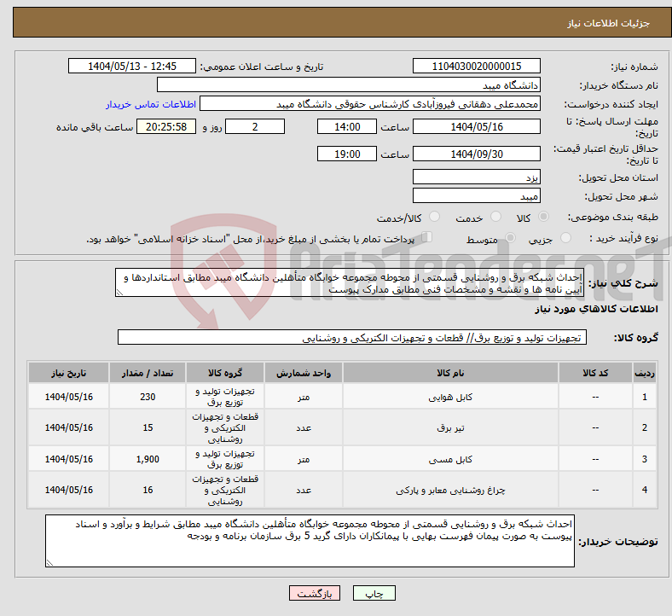Screen dimensions: 672x616
Task: Click the شرح کلی نیاز description text area
Action: click(350, 283)
